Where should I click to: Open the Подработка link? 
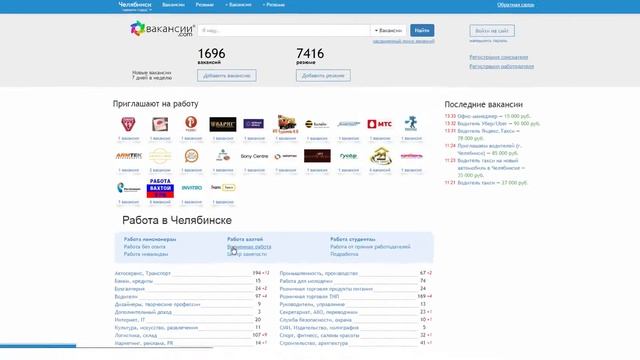pyautogui.click(x=344, y=254)
